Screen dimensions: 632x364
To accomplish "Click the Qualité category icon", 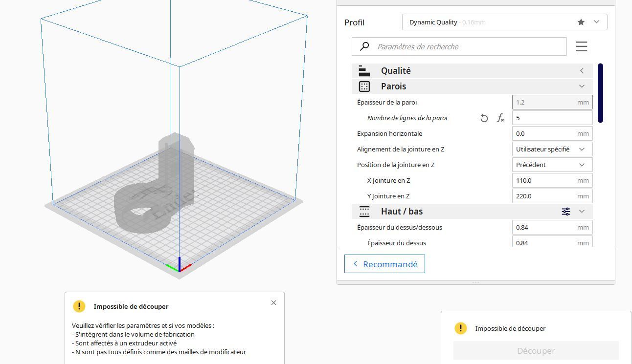I will 364,71.
